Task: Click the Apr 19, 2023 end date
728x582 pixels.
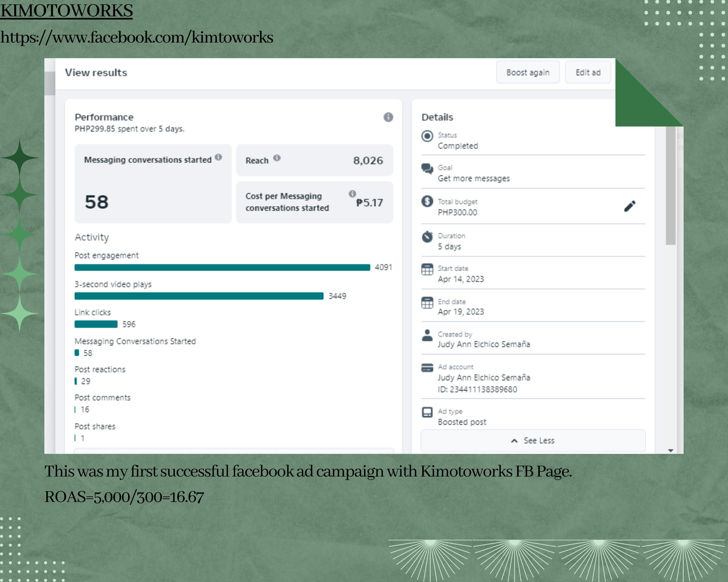Action: tap(461, 312)
